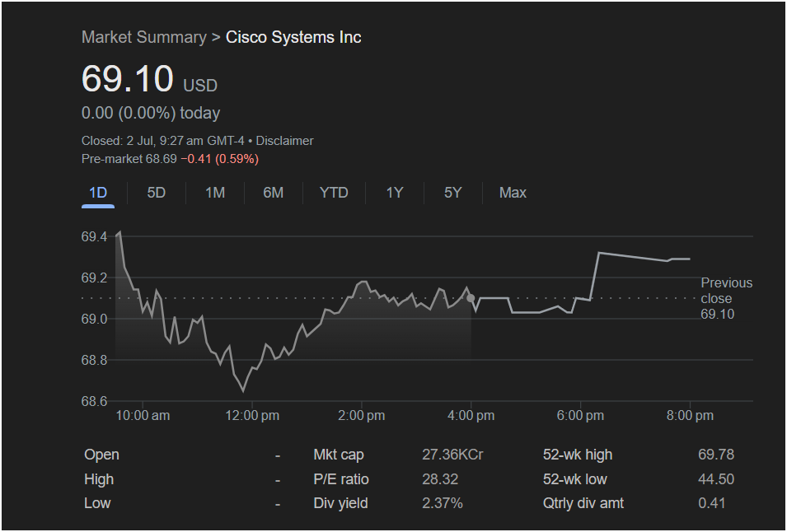Click the Low label in stats
Screen dimensions: 787x532
click(x=97, y=503)
